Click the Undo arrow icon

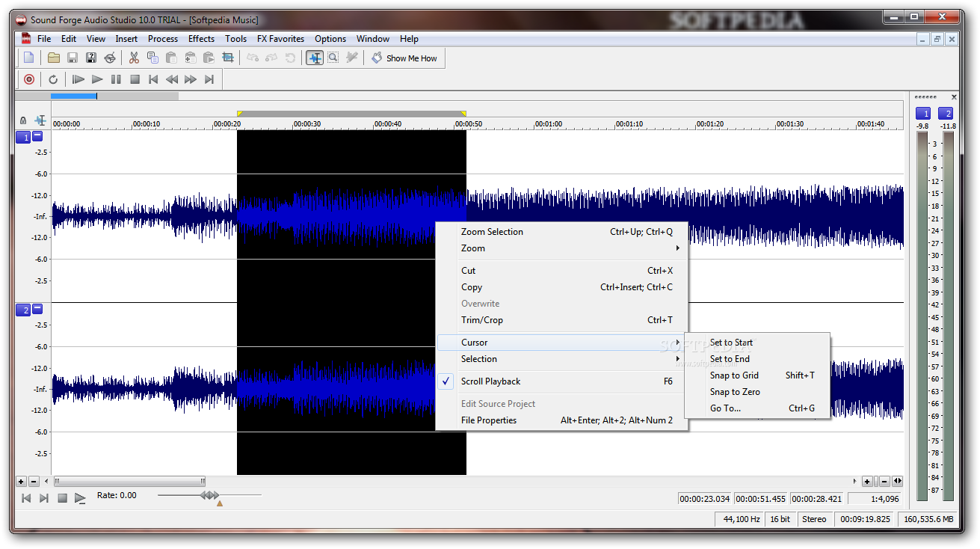[x=253, y=58]
